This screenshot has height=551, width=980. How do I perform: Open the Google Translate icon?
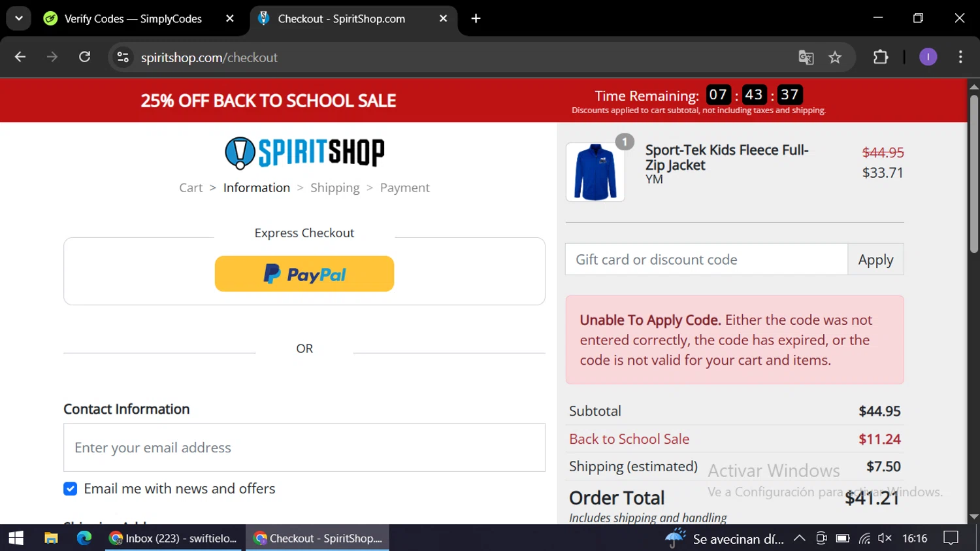click(806, 58)
